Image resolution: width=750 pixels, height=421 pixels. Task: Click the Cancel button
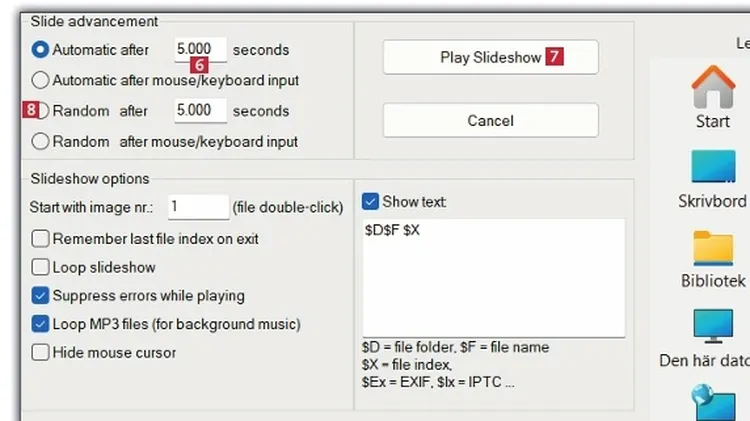click(x=490, y=121)
